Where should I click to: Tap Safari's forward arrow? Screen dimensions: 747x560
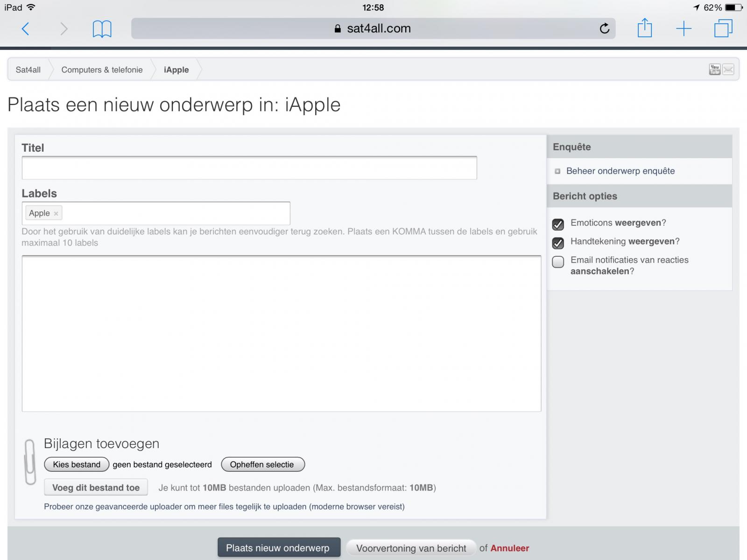click(64, 29)
